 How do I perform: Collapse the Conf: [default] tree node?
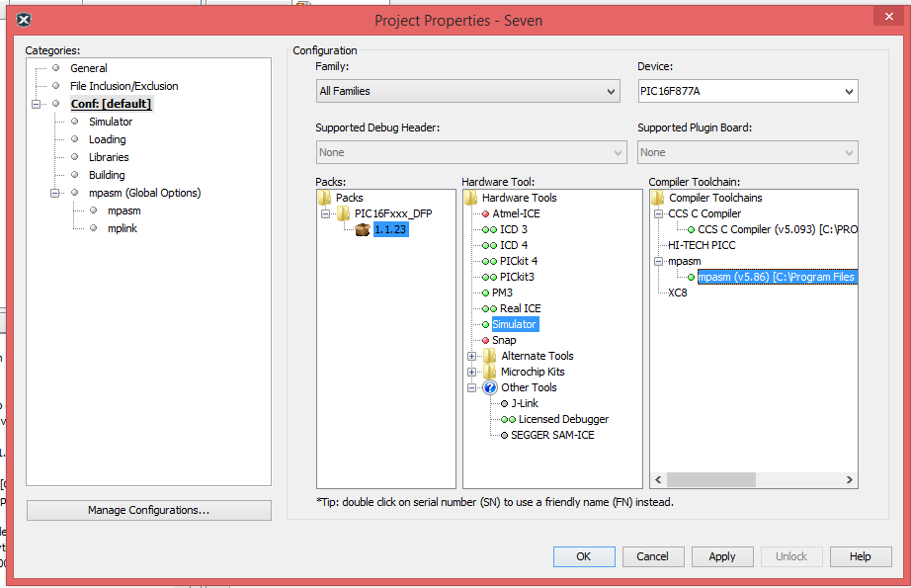click(x=36, y=104)
